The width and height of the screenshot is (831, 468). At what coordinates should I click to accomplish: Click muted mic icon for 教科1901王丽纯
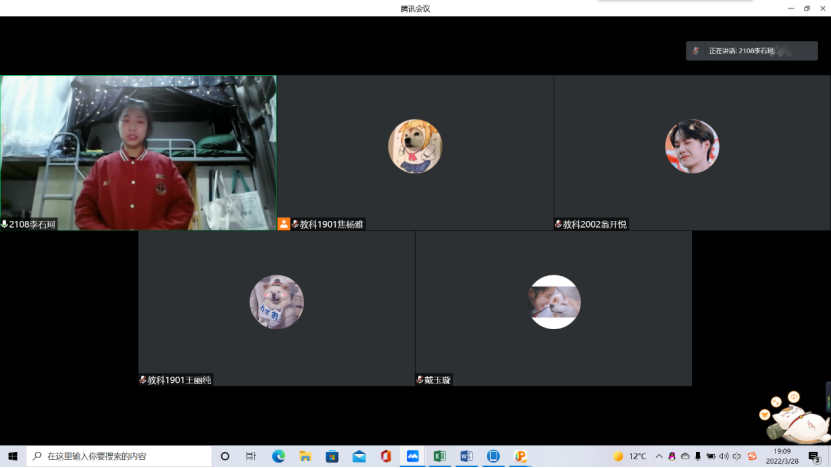tap(143, 380)
